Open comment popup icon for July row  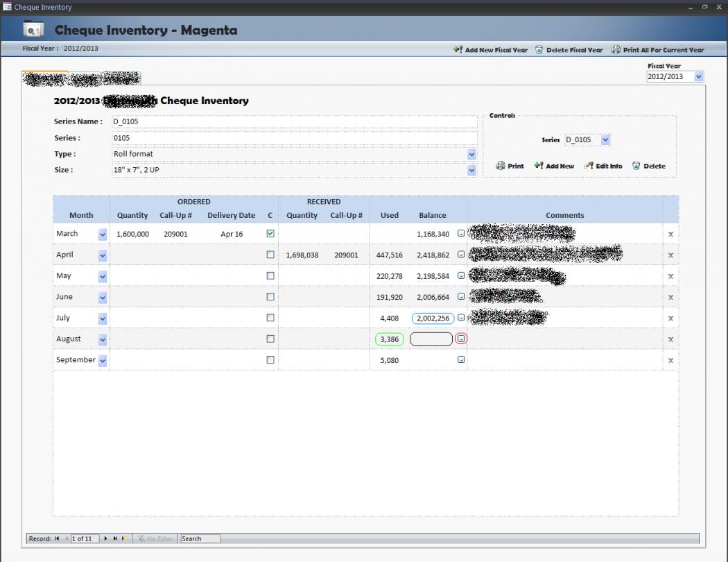461,318
